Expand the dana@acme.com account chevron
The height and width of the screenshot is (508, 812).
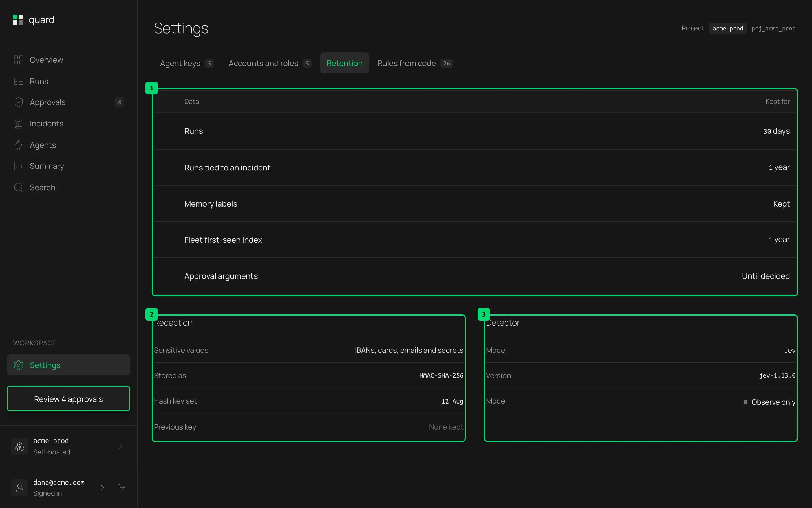(103, 487)
